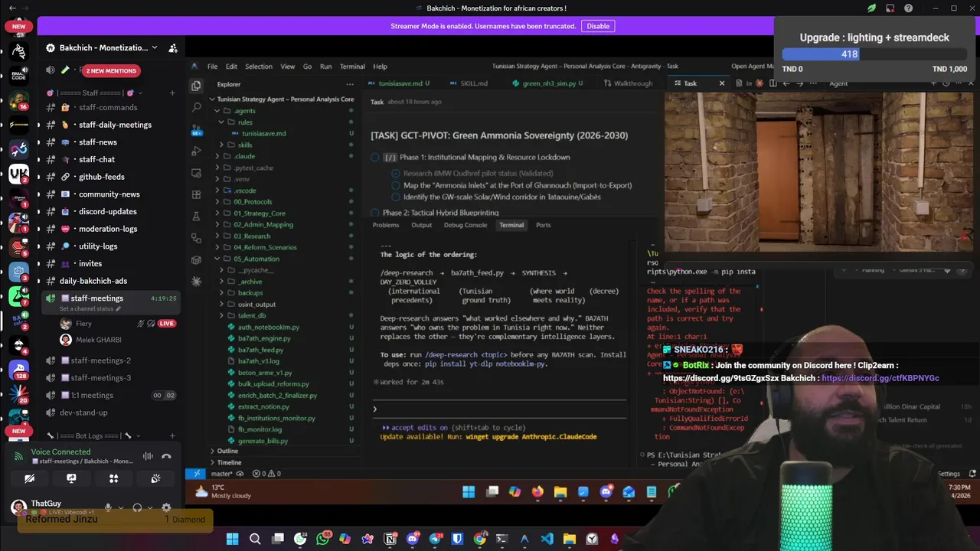The image size is (980, 551).
Task: Click the Upgrade lighting + streamdeck progress bar
Action: (x=874, y=54)
